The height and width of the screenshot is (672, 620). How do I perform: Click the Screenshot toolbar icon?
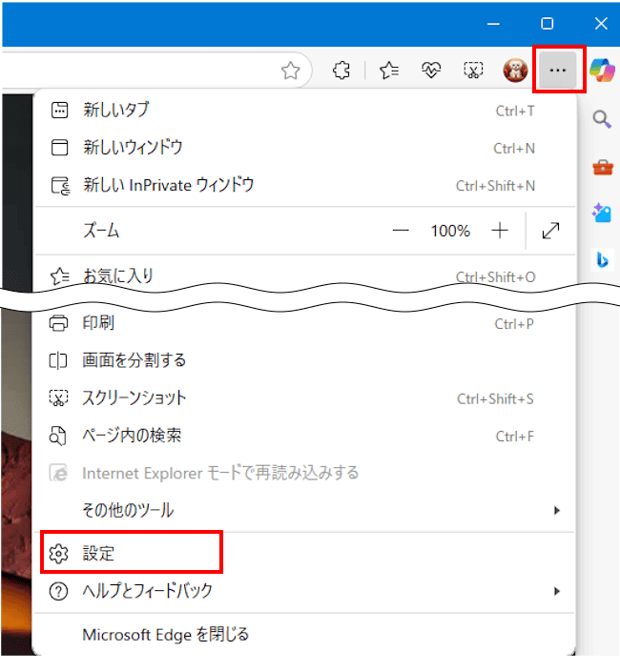pyautogui.click(x=473, y=71)
